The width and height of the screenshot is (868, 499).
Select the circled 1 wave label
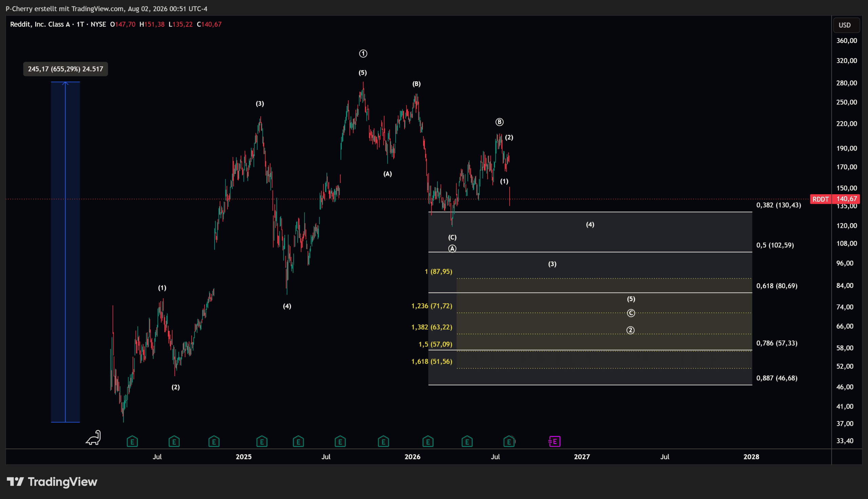[x=363, y=54]
